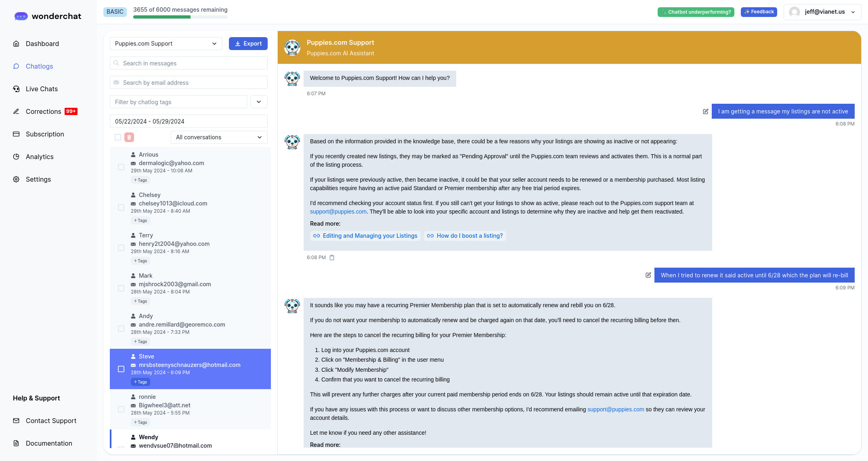Expand the All conversations dropdown

click(219, 137)
